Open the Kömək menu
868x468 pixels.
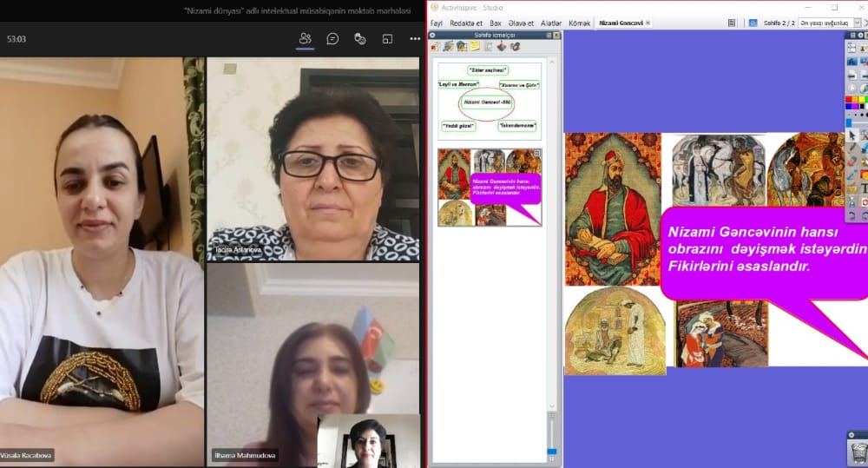point(579,23)
